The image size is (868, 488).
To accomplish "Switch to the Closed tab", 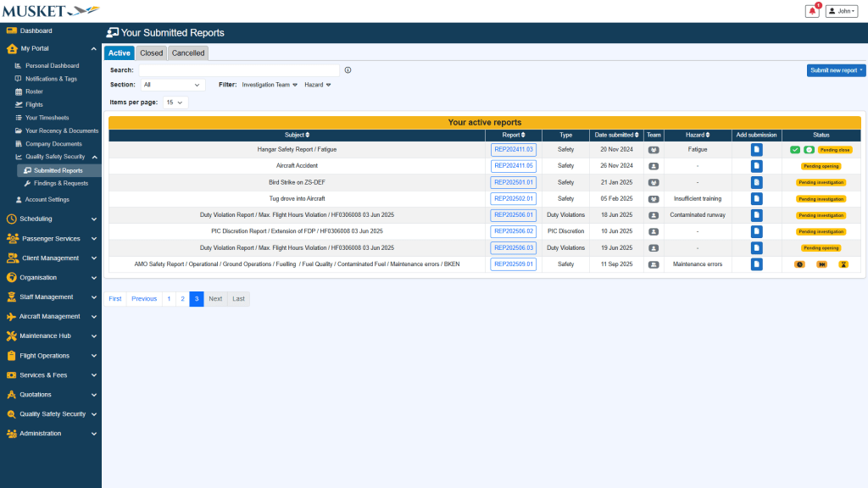I will click(x=151, y=53).
